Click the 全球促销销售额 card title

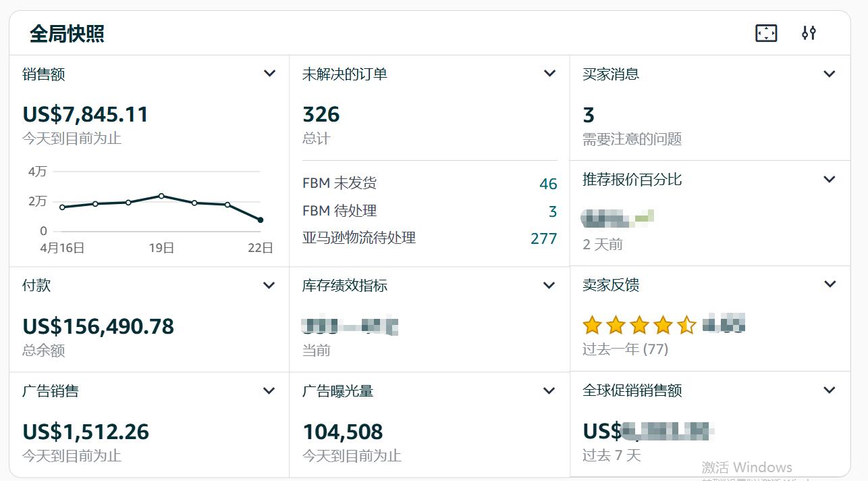[632, 390]
